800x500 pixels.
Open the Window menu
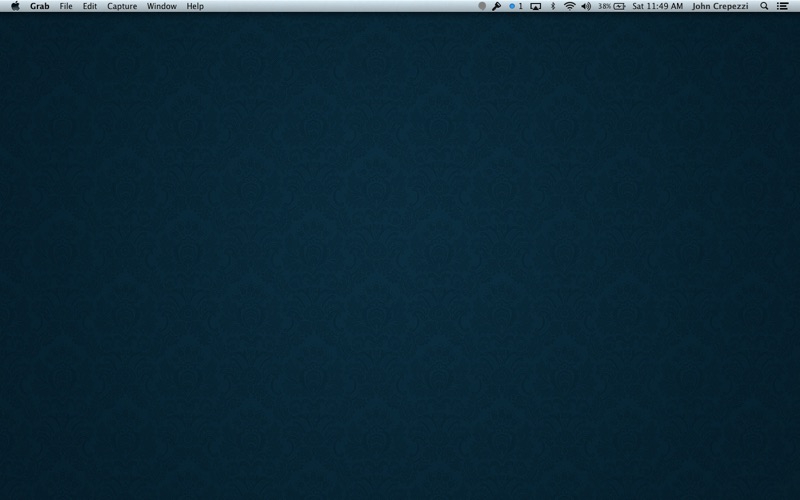click(x=161, y=6)
